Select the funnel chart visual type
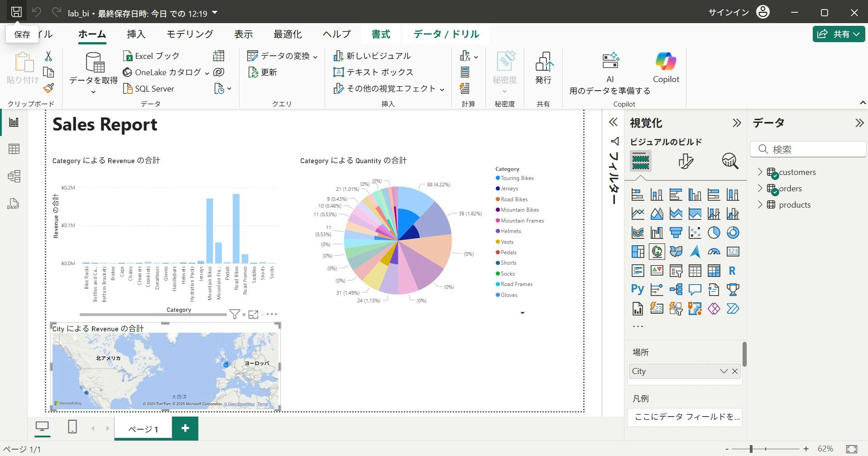The image size is (868, 456). pyautogui.click(x=676, y=233)
